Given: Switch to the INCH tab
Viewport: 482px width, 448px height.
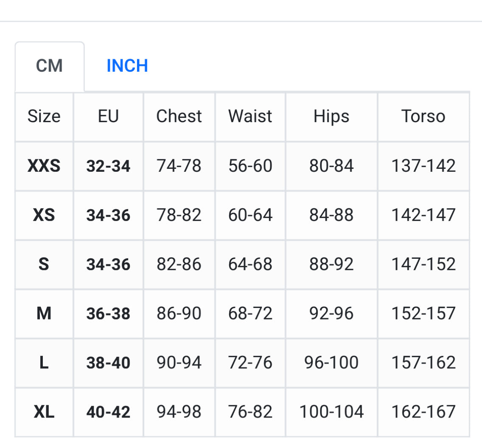Looking at the screenshot, I should (127, 66).
